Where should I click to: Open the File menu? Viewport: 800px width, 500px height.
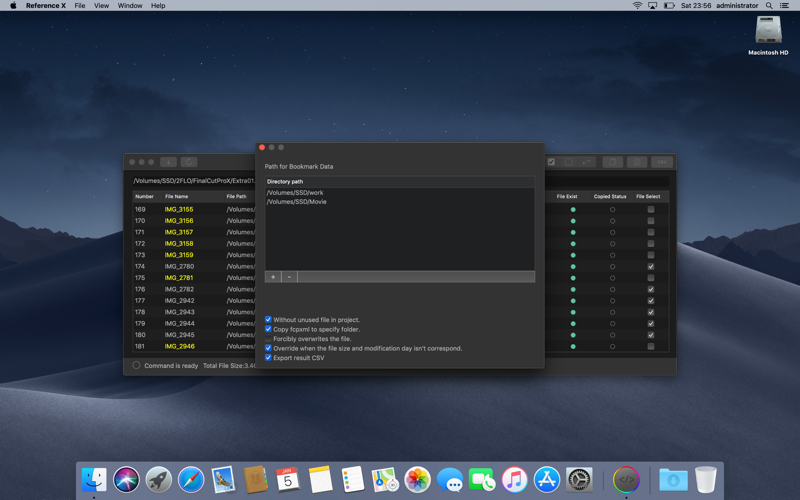(80, 6)
